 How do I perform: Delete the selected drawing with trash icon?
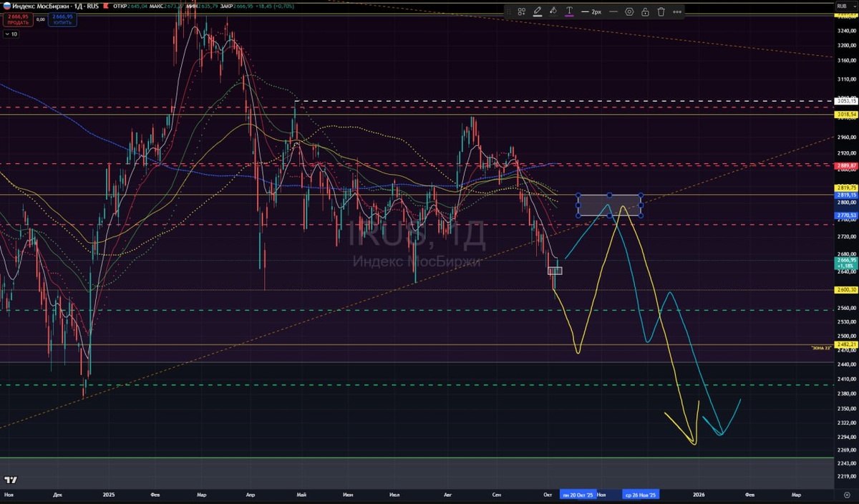(661, 11)
